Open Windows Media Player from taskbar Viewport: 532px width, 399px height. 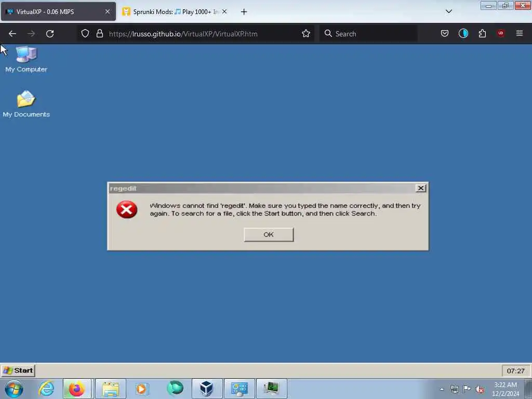tap(141, 389)
